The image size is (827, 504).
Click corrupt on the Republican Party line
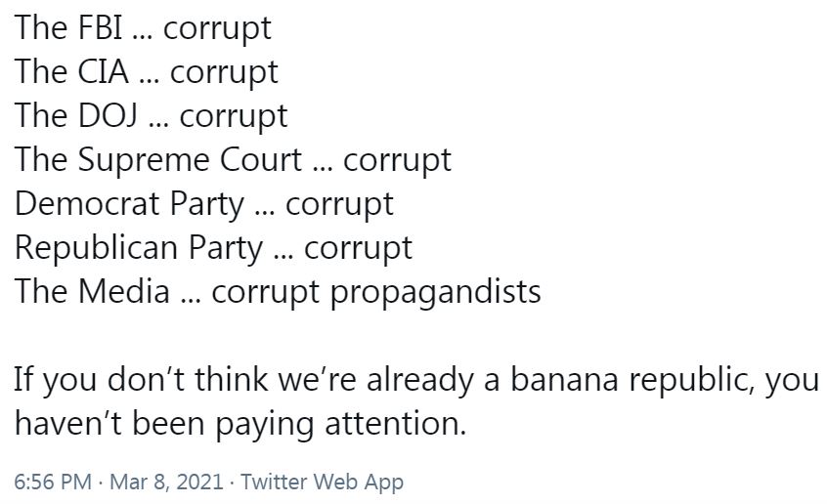coord(358,249)
